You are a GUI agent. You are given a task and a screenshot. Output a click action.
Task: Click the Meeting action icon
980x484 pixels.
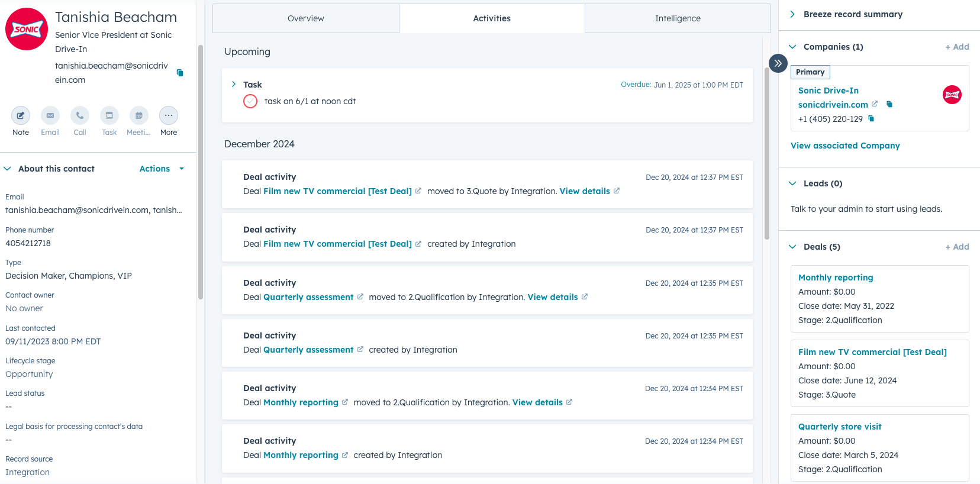click(139, 115)
